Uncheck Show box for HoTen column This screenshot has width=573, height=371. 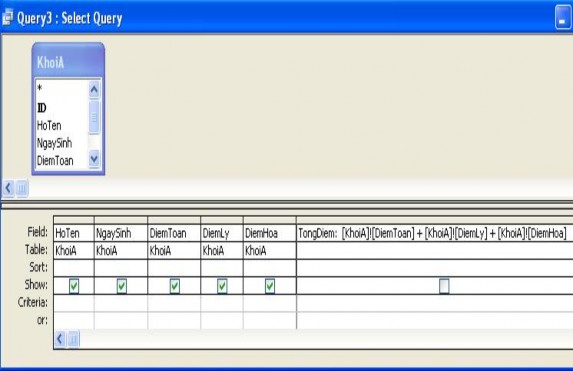74,286
